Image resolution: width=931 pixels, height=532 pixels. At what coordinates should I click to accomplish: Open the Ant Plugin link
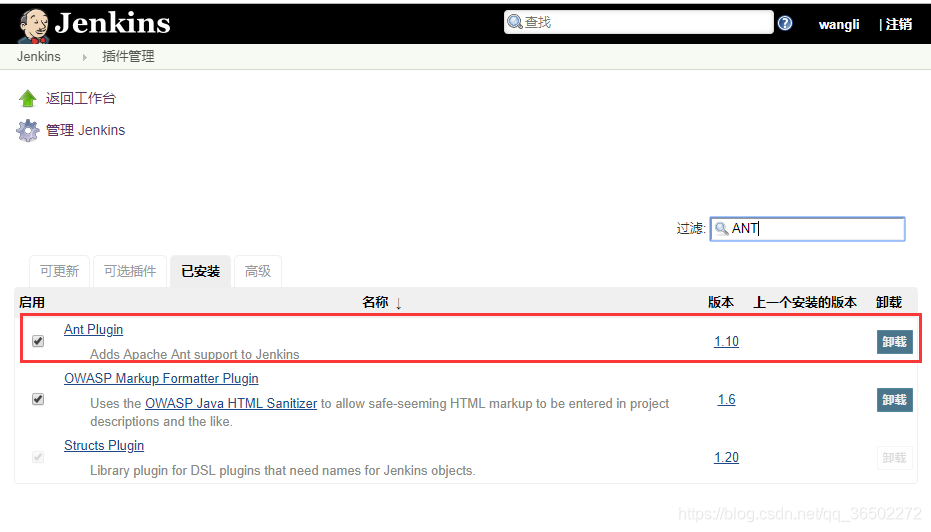coord(93,330)
